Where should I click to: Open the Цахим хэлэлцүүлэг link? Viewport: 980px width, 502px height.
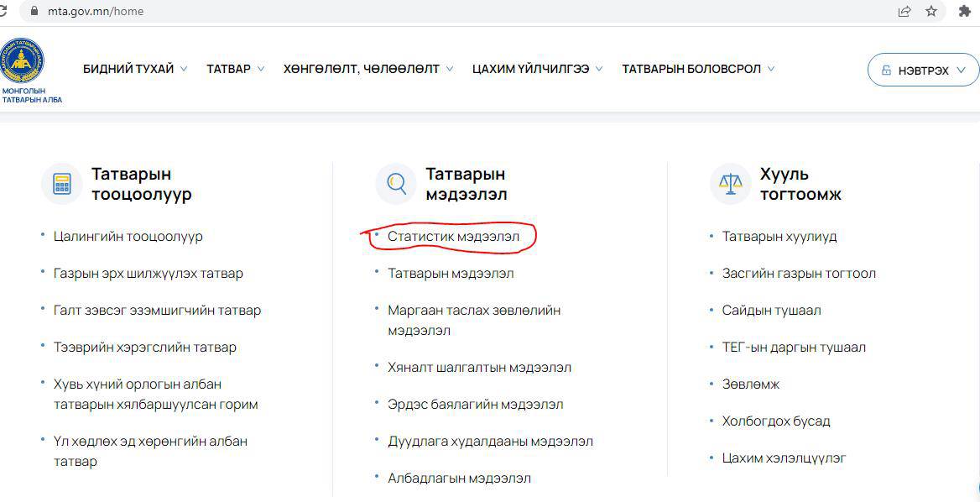click(x=784, y=458)
